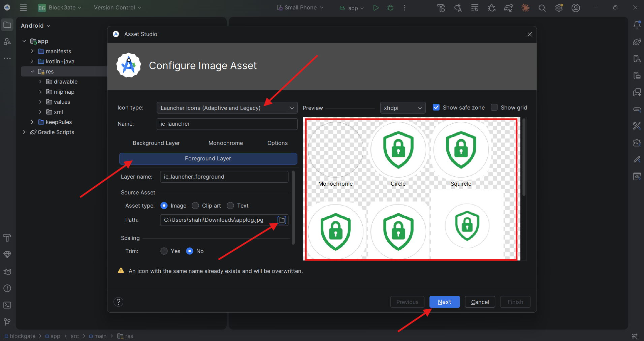Click the Layer name input field

(224, 177)
